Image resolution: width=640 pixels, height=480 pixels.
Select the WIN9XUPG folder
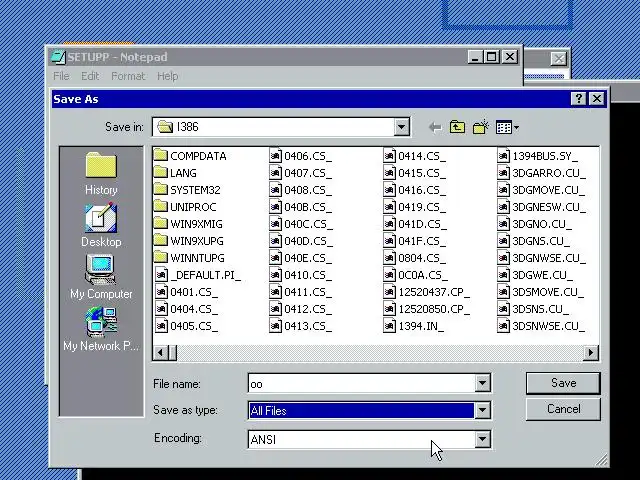189,241
